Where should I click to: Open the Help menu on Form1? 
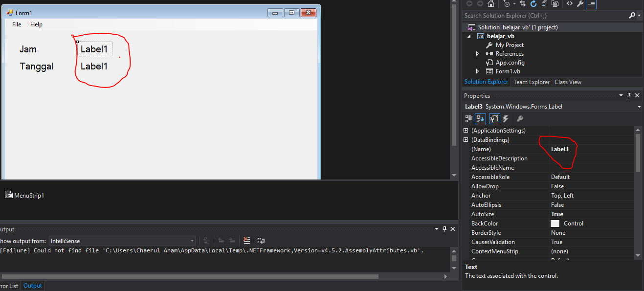click(36, 24)
